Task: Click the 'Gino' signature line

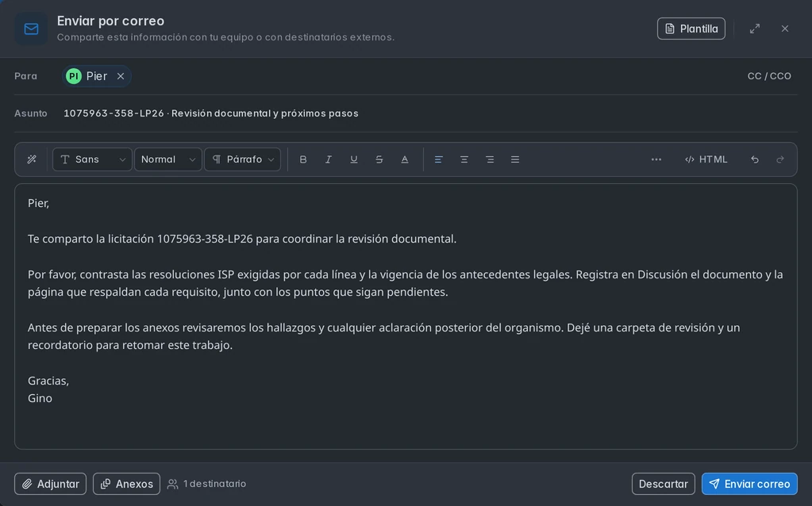Action: tap(40, 398)
